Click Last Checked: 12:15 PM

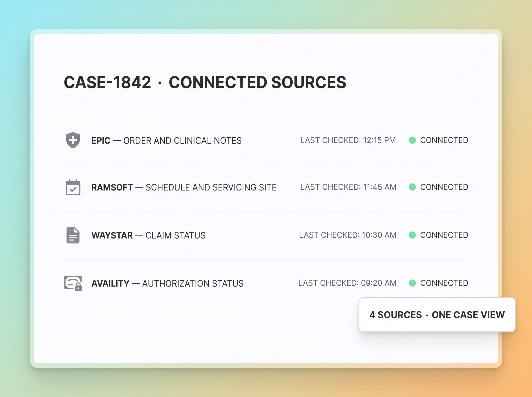point(348,140)
